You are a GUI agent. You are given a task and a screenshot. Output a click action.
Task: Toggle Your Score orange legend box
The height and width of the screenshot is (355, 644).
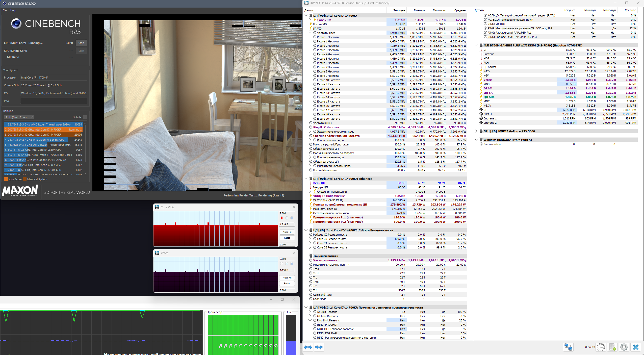pos(6,179)
